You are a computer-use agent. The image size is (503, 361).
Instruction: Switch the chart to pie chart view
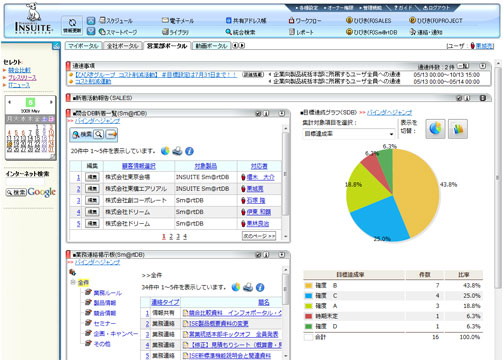(435, 129)
